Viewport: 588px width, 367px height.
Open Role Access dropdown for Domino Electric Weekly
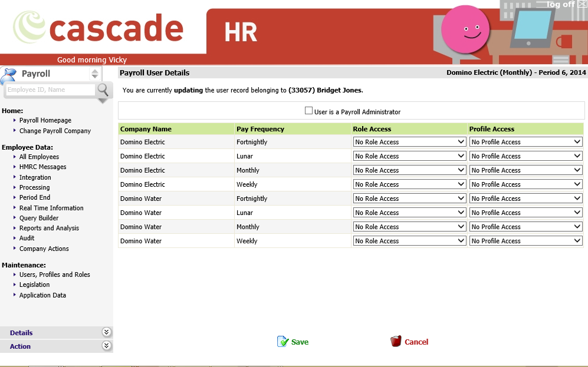pos(409,184)
